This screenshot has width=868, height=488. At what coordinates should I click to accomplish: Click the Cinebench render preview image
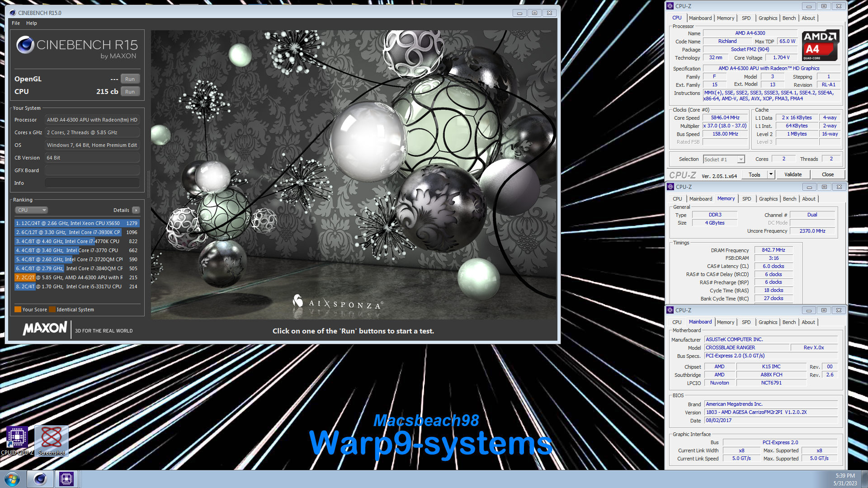tap(354, 175)
